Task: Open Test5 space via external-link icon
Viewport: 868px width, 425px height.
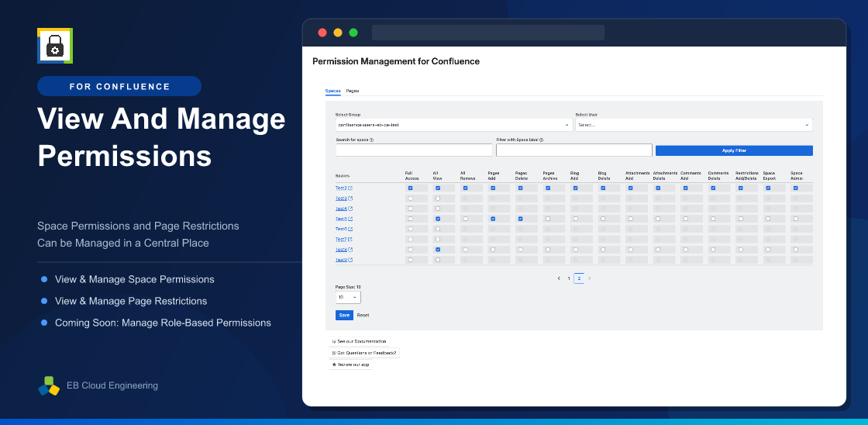Action: (350, 219)
